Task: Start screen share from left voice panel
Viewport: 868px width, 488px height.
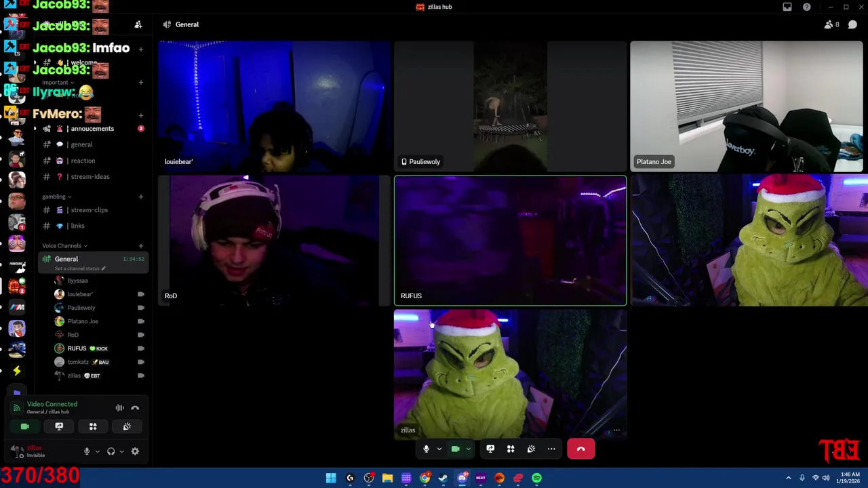Action: [59, 426]
